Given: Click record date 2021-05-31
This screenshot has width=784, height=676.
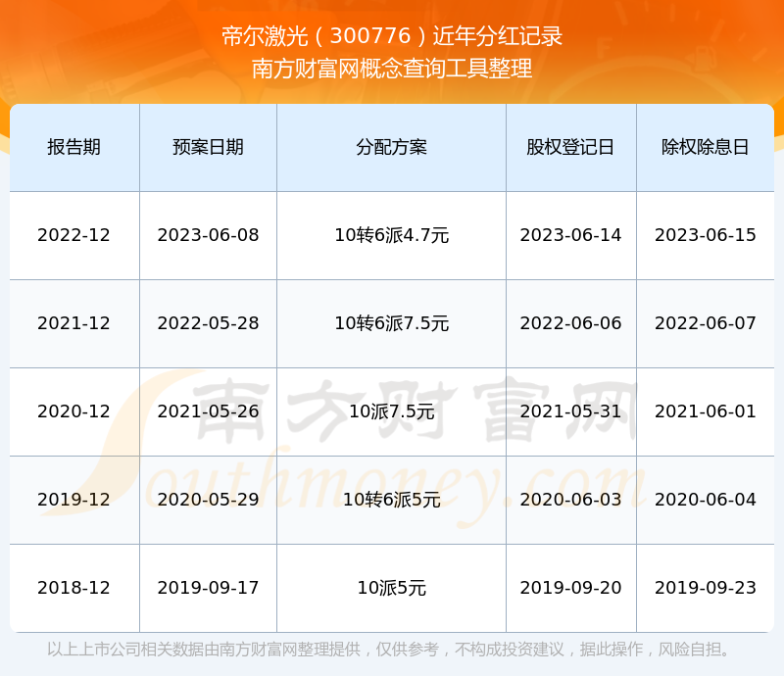Looking at the screenshot, I should (570, 411).
